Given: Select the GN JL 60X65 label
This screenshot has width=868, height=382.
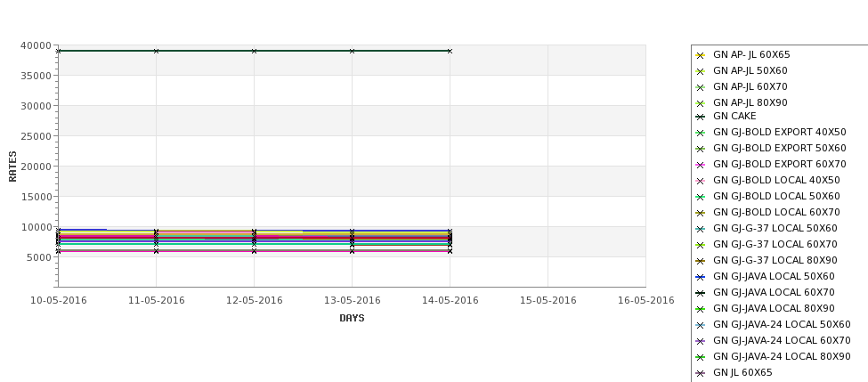Looking at the screenshot, I should pyautogui.click(x=742, y=373).
